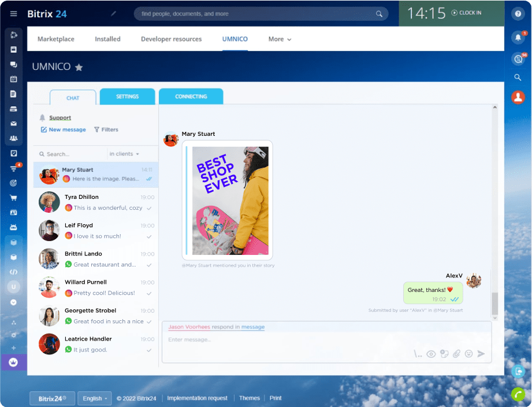Switch to the SETTINGS tab
The height and width of the screenshot is (407, 532).
pyautogui.click(x=127, y=97)
